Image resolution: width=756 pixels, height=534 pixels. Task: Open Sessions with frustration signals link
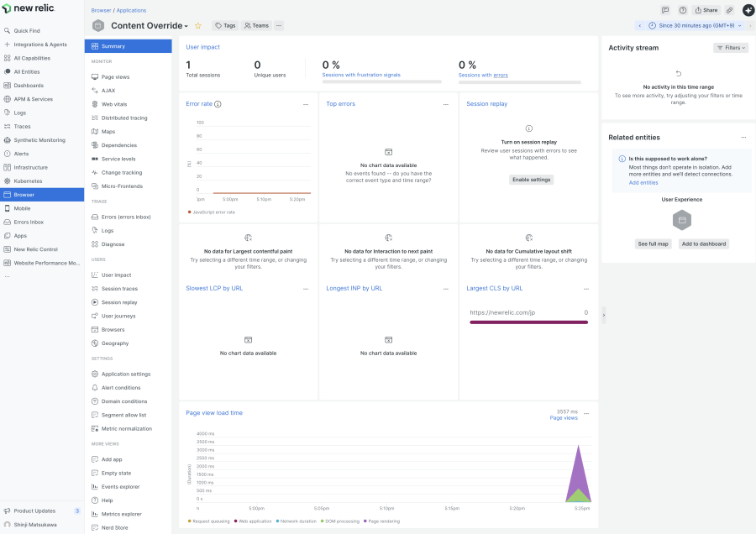[361, 75]
